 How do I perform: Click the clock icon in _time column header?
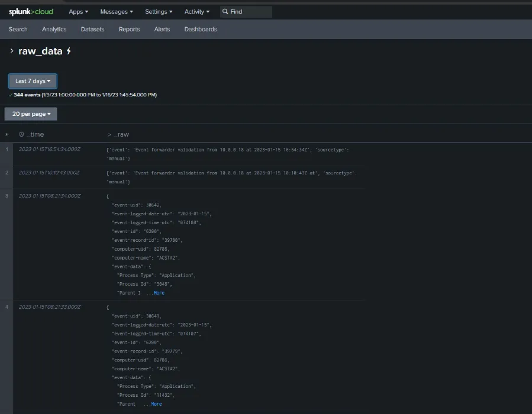pos(21,135)
